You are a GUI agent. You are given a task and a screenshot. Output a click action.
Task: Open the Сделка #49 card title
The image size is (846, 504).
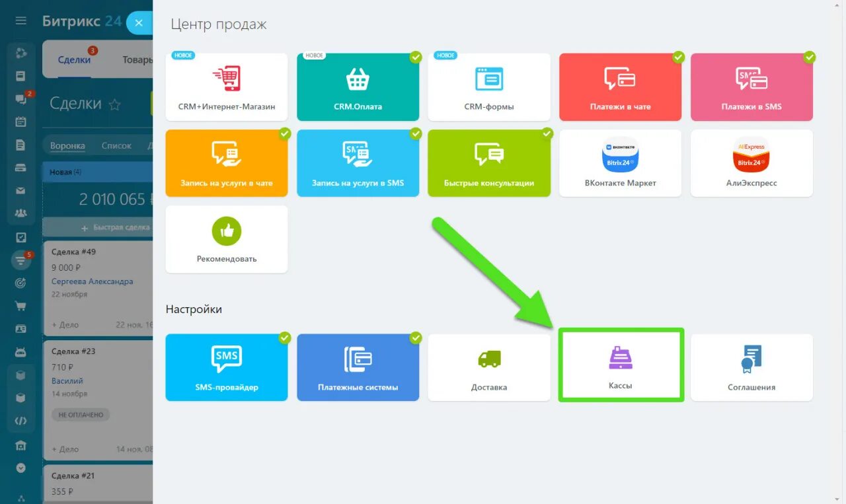pos(73,252)
